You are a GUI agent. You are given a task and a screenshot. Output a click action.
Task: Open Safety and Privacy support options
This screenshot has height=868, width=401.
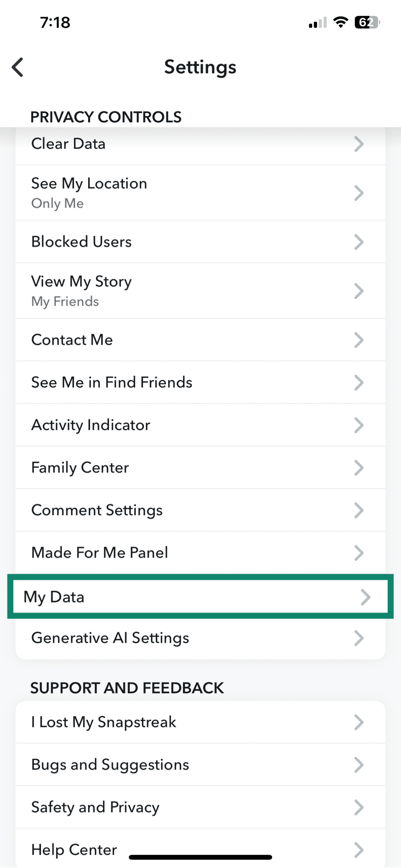coord(200,807)
